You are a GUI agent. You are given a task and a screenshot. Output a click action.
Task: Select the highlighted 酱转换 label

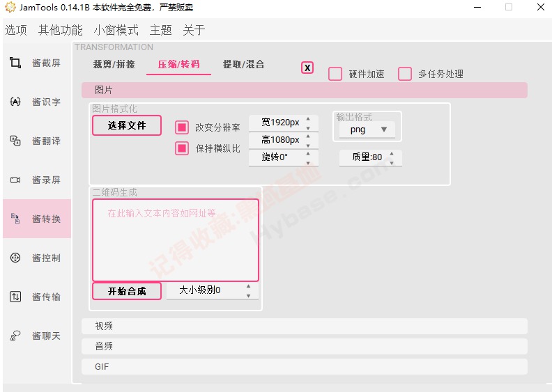[x=46, y=219]
